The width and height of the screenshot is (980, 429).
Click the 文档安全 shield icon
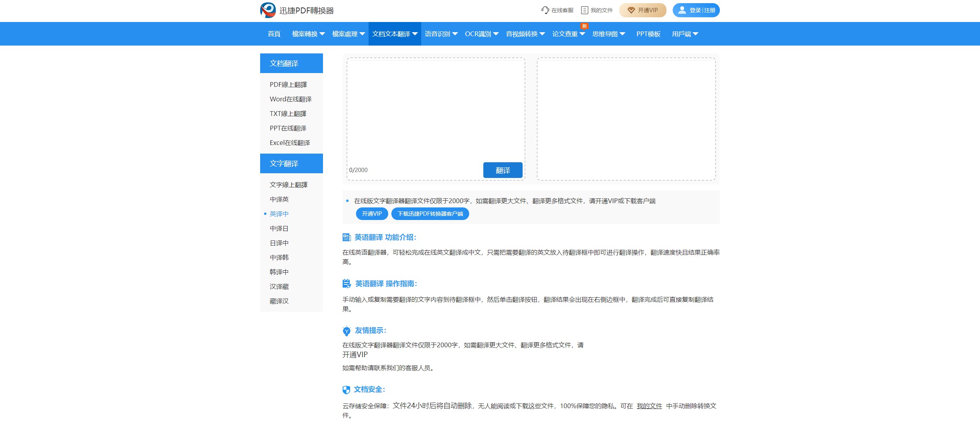[346, 390]
